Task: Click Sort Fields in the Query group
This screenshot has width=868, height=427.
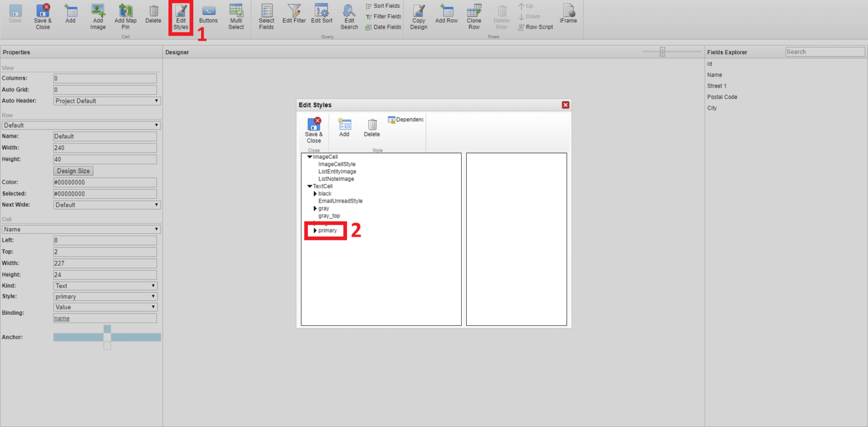Action: (x=383, y=6)
